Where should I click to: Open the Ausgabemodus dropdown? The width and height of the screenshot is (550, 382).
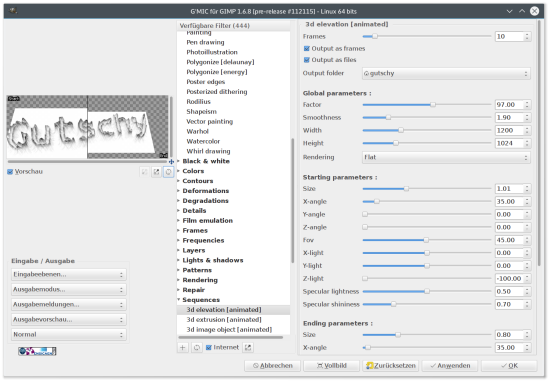69,290
